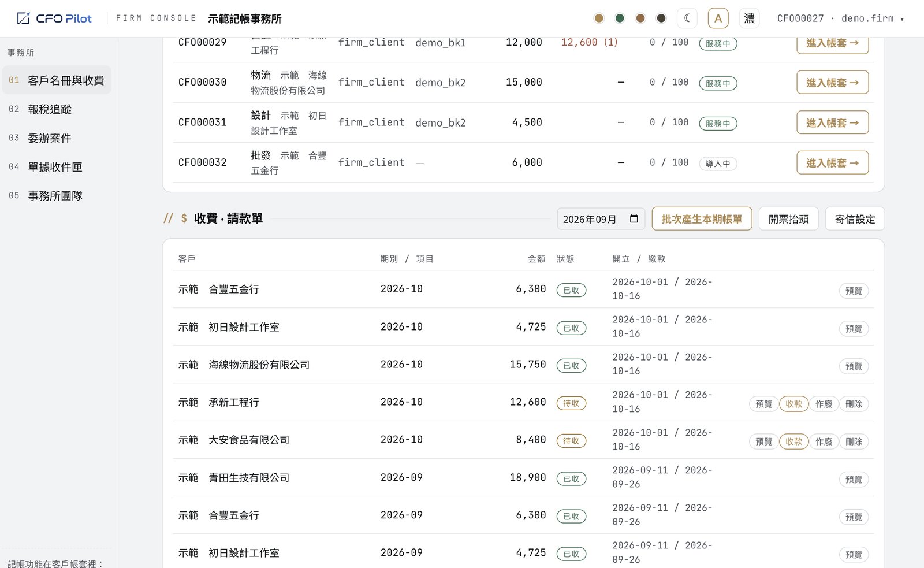The image size is (924, 568).
Task: Click the 狀態 column header
Action: [x=565, y=259]
